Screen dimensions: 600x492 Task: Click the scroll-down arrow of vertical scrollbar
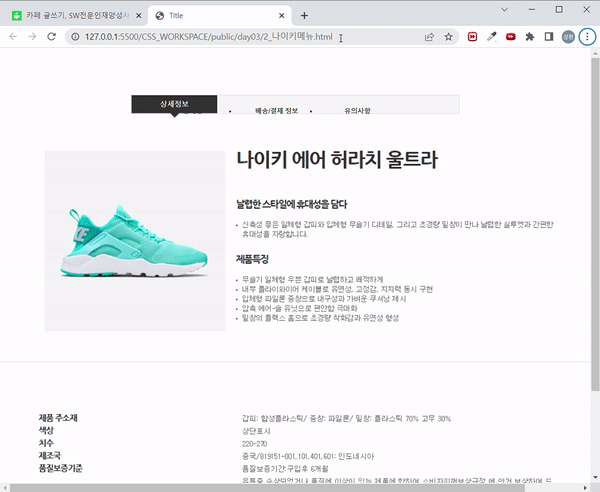click(x=595, y=477)
